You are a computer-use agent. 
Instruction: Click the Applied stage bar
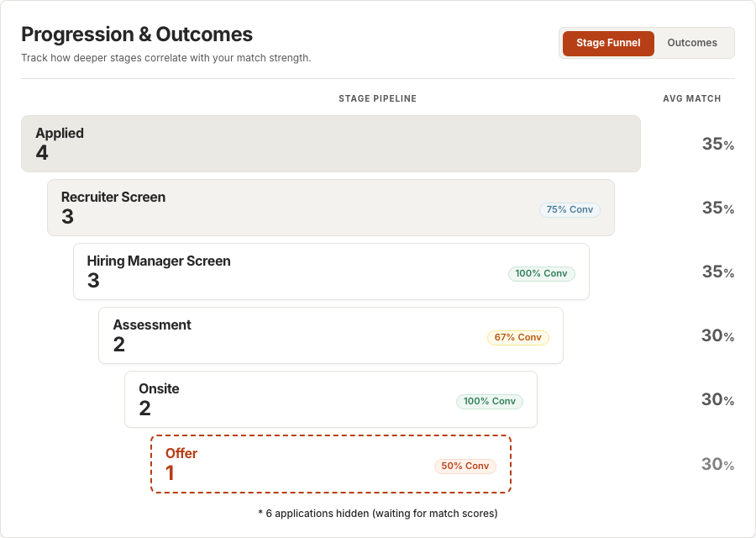pyautogui.click(x=330, y=143)
